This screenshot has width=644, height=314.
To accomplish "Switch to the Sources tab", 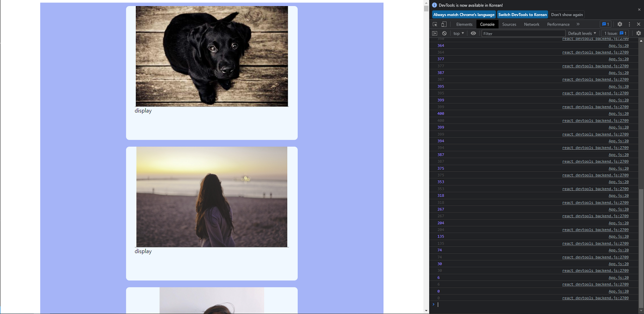I will click(x=509, y=24).
